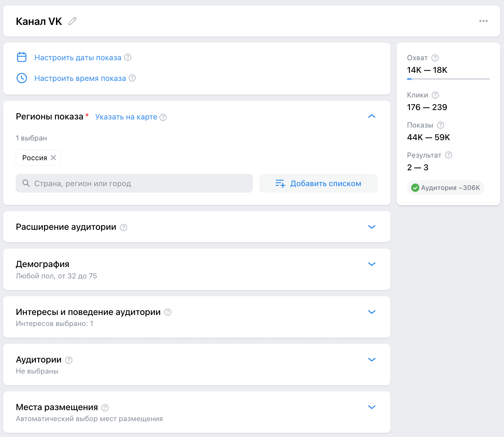This screenshot has height=437, width=504.
Task: Open help icon next to Клики
Action: [x=435, y=95]
